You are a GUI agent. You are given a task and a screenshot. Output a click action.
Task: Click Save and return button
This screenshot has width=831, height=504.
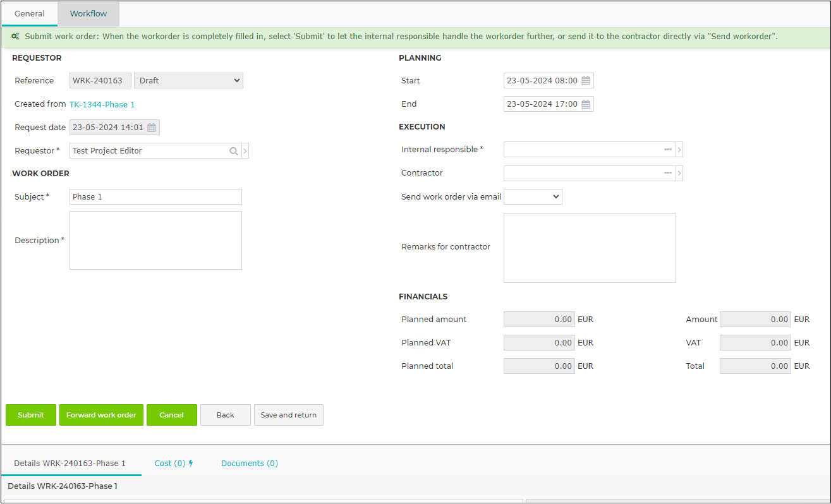[x=289, y=415]
